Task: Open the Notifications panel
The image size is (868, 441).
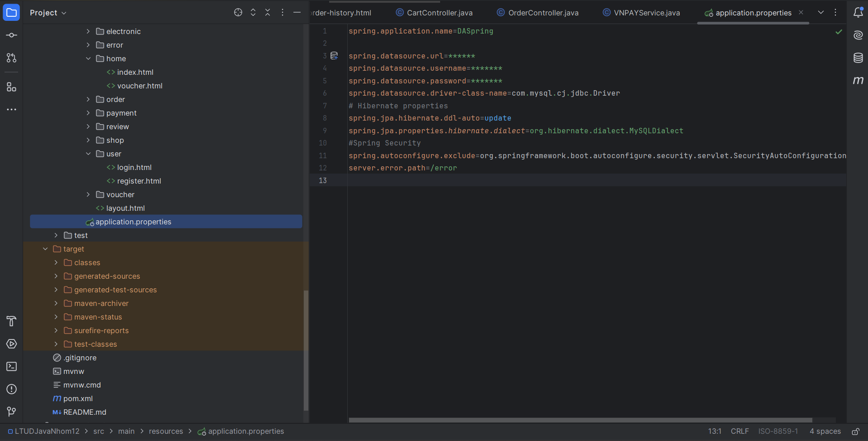Action: tap(858, 12)
